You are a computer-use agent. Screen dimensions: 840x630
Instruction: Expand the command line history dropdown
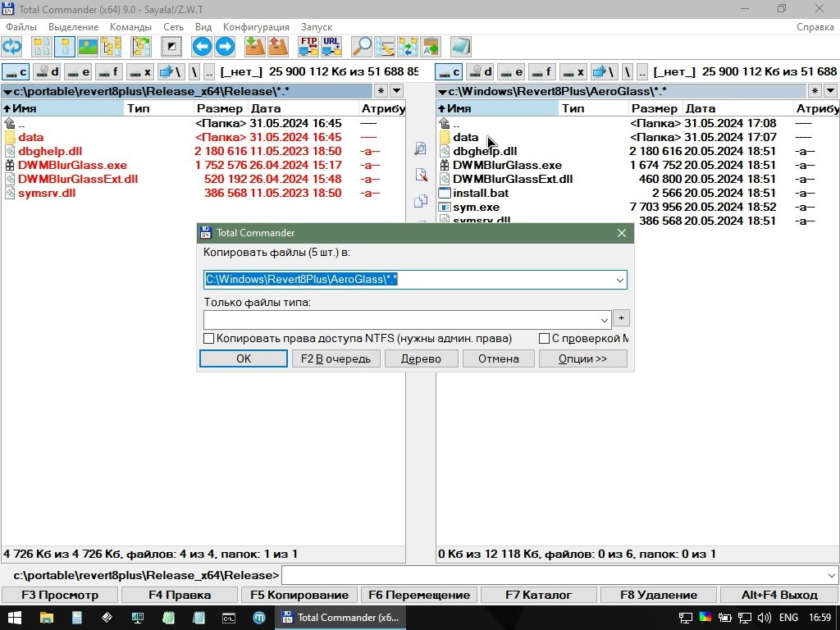tap(832, 575)
